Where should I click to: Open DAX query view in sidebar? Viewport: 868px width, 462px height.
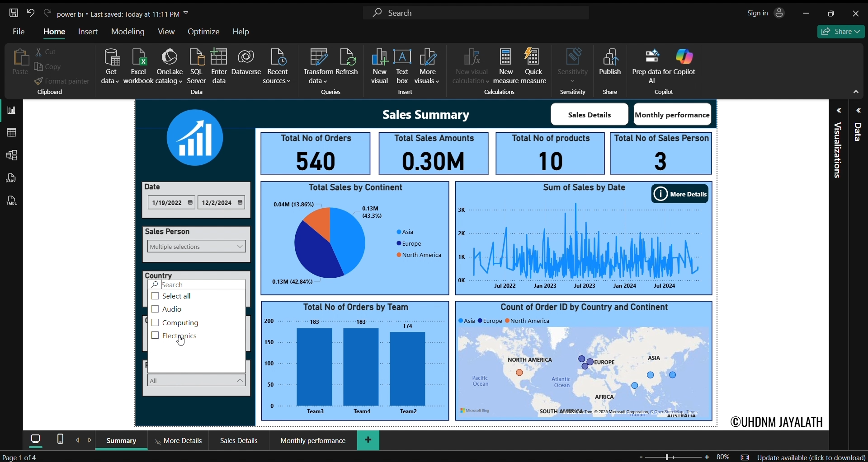(12, 179)
